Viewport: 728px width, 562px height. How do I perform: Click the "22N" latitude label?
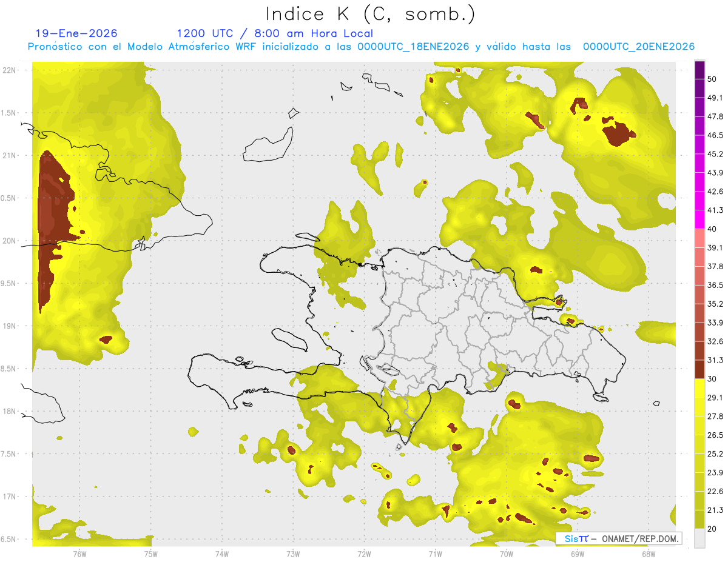point(9,70)
